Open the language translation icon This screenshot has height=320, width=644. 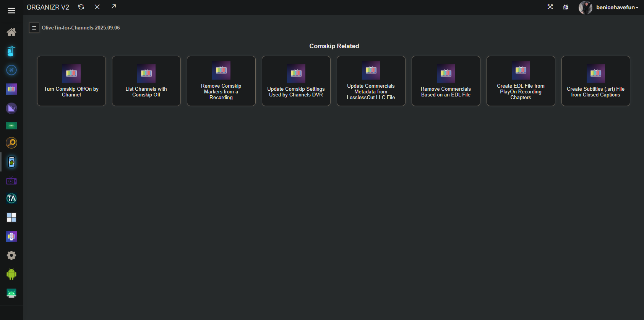tap(566, 7)
